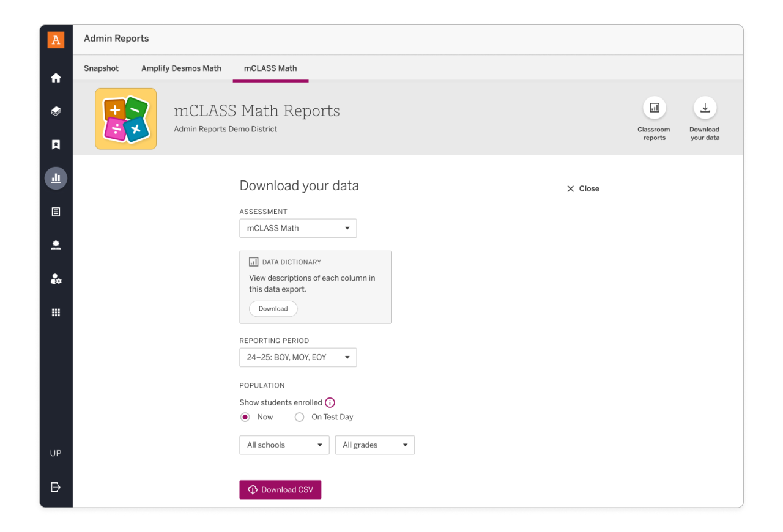Image resolution: width=783 pixels, height=532 pixels.
Task: Open the Home icon in the sidebar
Action: 56,78
